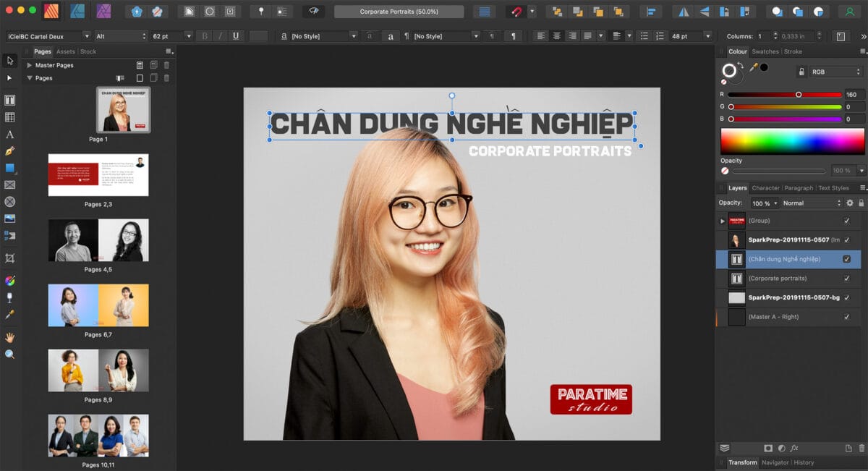The width and height of the screenshot is (868, 471).
Task: Open the font family dropdown iCielBC Cartel Deux
Action: [x=47, y=36]
